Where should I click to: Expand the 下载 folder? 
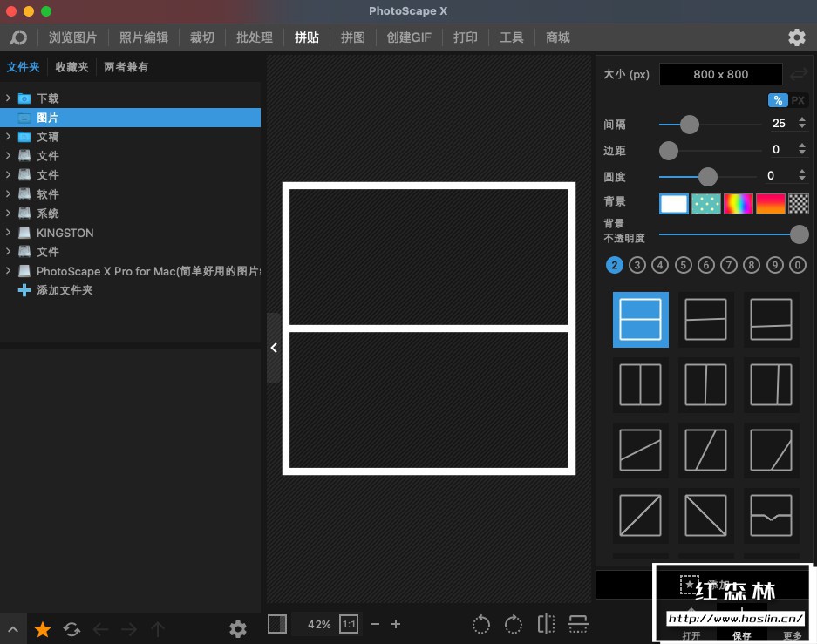pyautogui.click(x=8, y=98)
